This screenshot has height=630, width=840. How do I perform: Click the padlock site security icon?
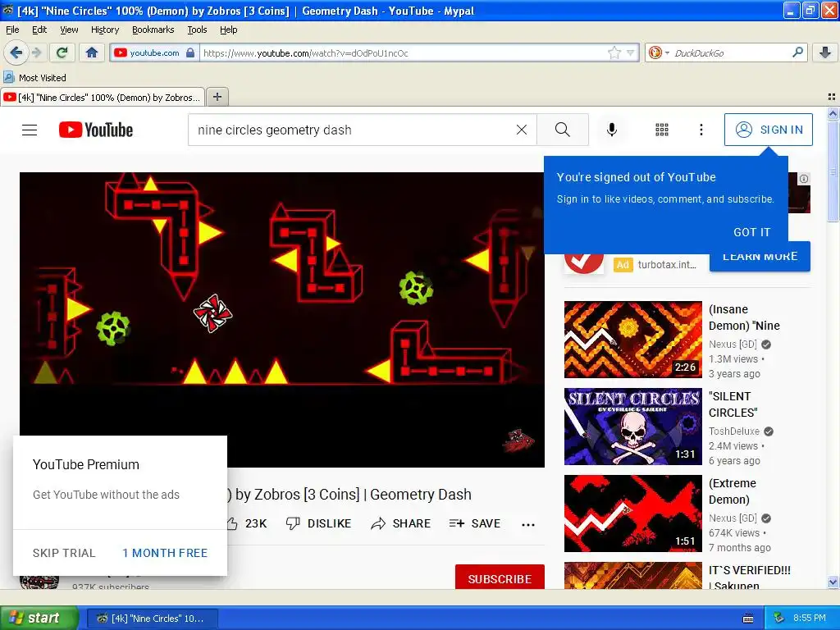[190, 52]
